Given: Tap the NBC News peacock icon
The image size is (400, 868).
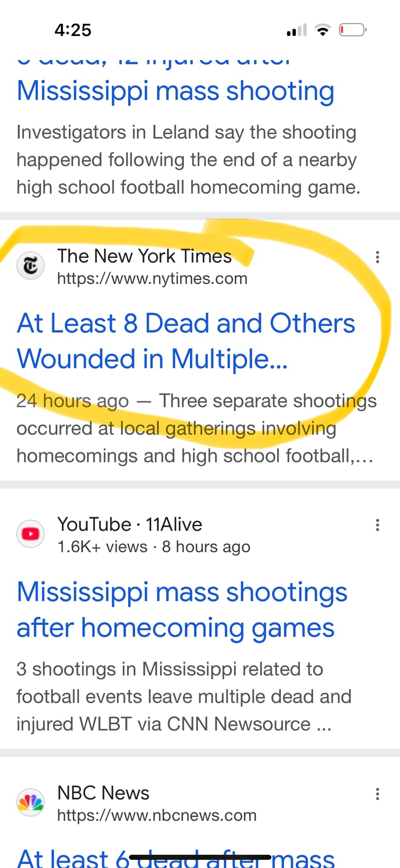Looking at the screenshot, I should [x=30, y=802].
